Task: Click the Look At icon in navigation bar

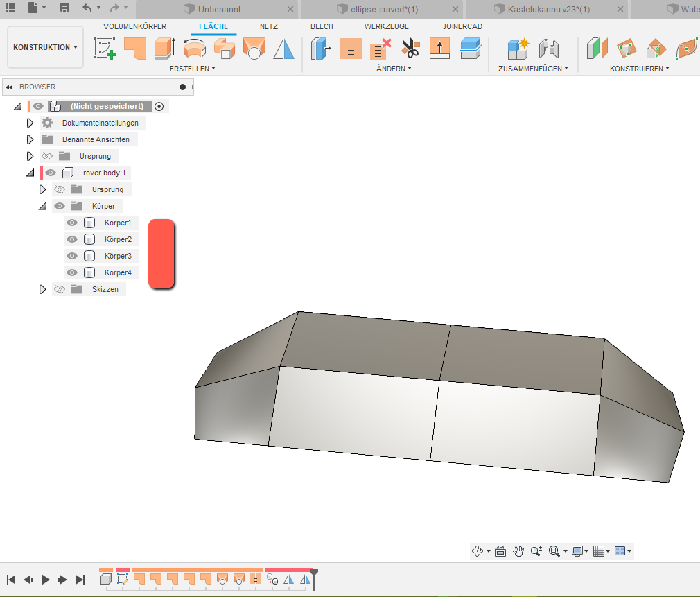Action: pyautogui.click(x=500, y=551)
